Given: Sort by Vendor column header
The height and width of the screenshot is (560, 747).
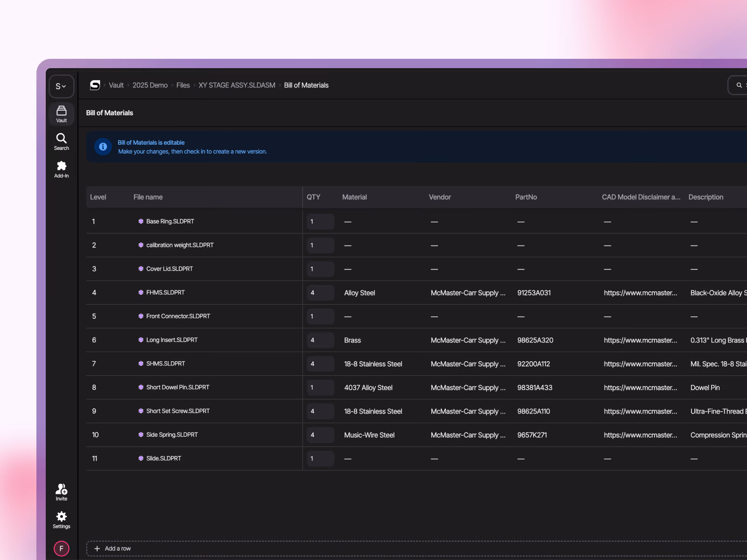Looking at the screenshot, I should (x=440, y=197).
